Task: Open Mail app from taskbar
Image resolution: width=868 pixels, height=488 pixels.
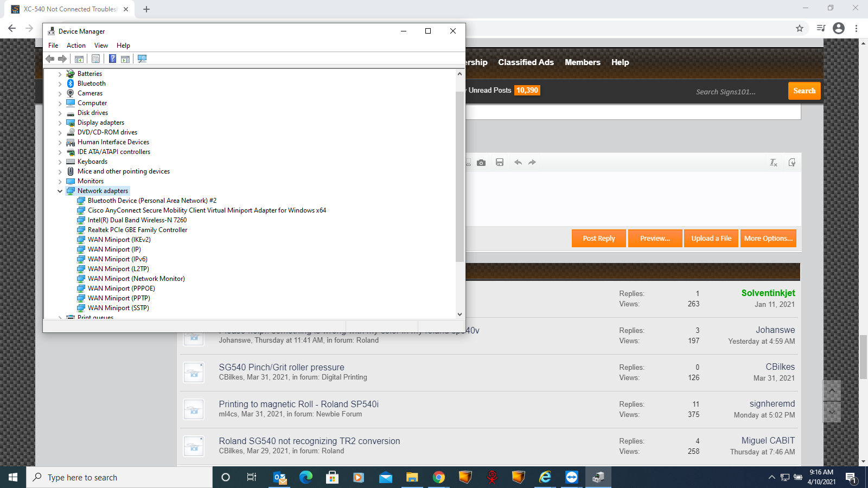Action: (386, 477)
